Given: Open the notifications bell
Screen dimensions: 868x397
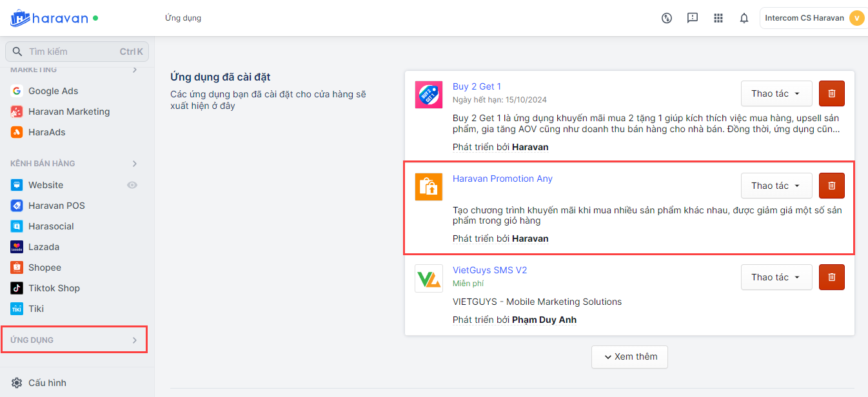Looking at the screenshot, I should 744,18.
